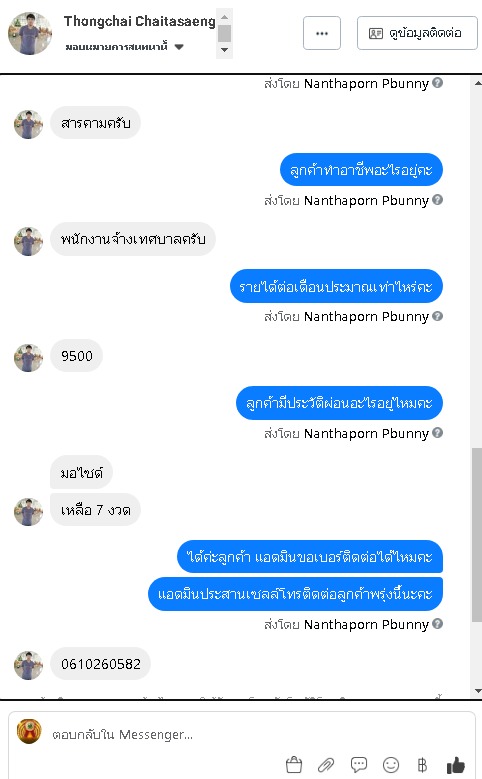Open the shopping bag products icon
This screenshot has width=482, height=779.
pos(294,765)
